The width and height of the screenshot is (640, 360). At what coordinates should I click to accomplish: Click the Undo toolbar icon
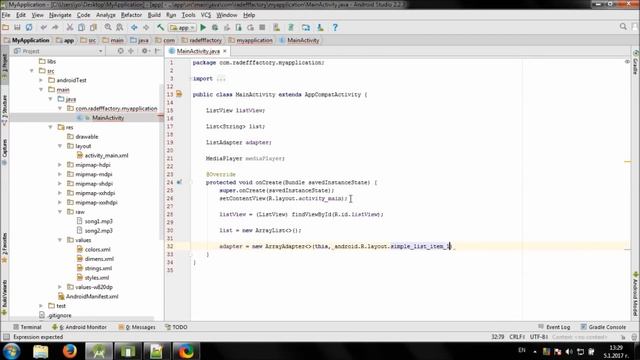point(43,27)
